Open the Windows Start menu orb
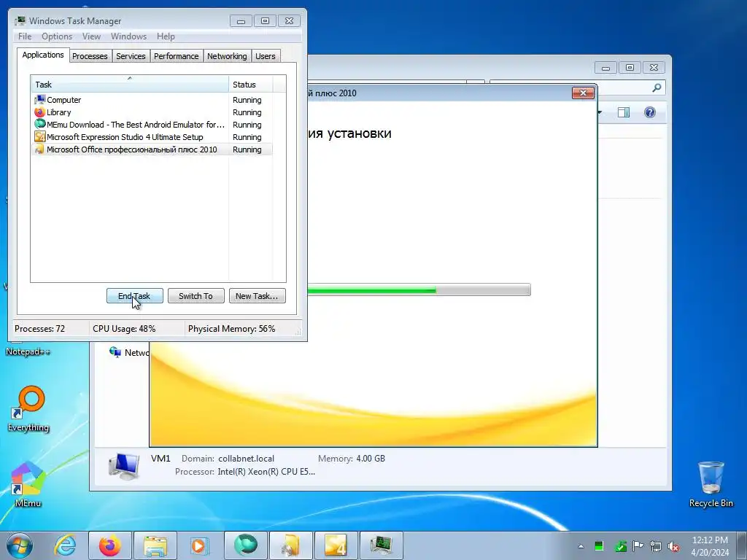747x560 pixels. pyautogui.click(x=20, y=545)
